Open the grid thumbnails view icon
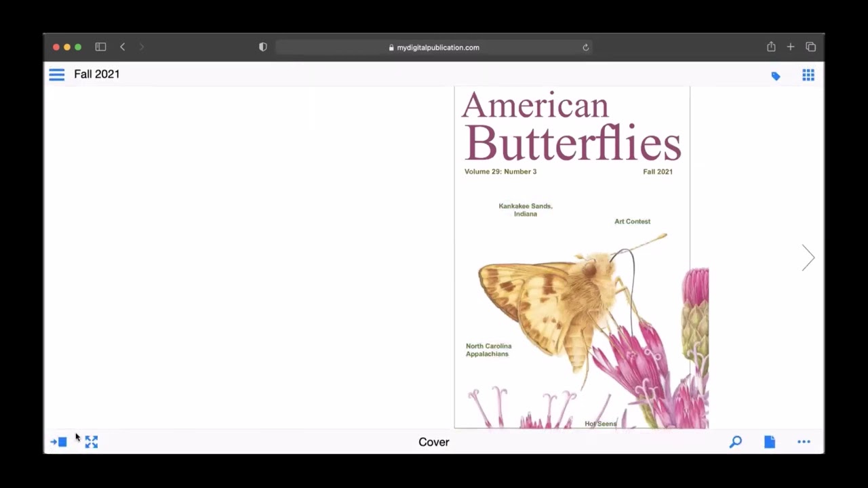Viewport: 868px width, 488px height. coord(808,75)
